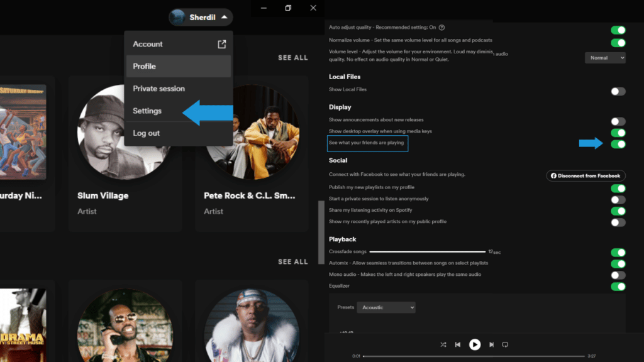
Task: Click the help icon beside Auto adjust quality
Action: (x=442, y=28)
